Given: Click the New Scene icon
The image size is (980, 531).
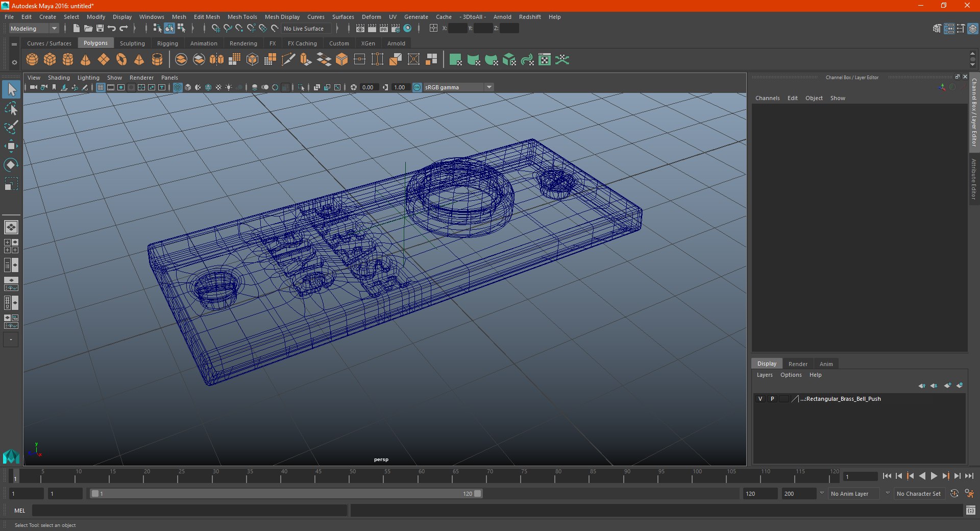Looking at the screenshot, I should [77, 29].
